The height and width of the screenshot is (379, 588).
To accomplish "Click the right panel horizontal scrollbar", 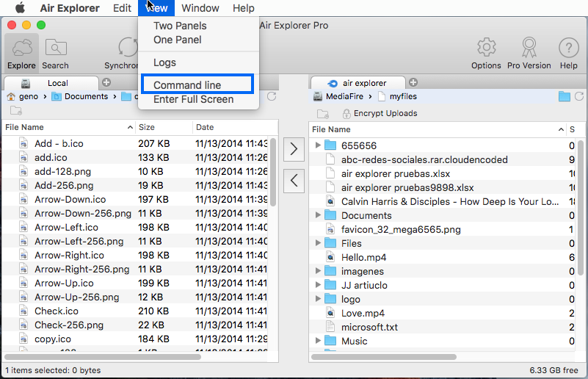I will click(384, 356).
